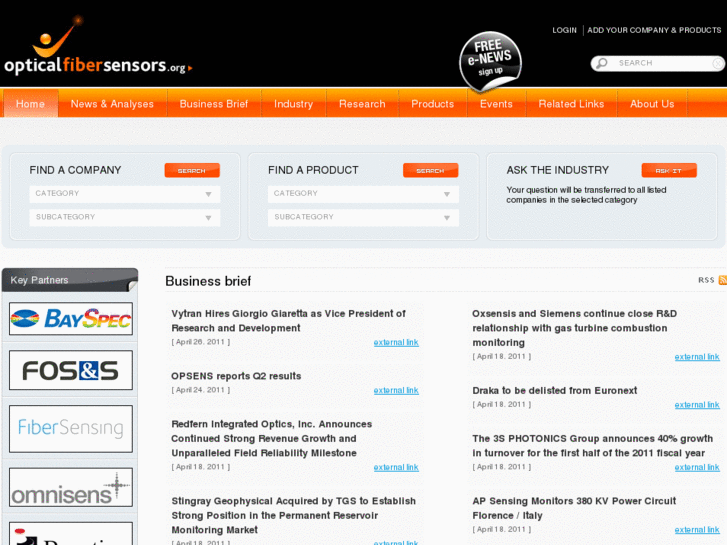Click Stingray Geophysical Acquired by TGS headline
This screenshot has width=727, height=545.
(x=293, y=515)
